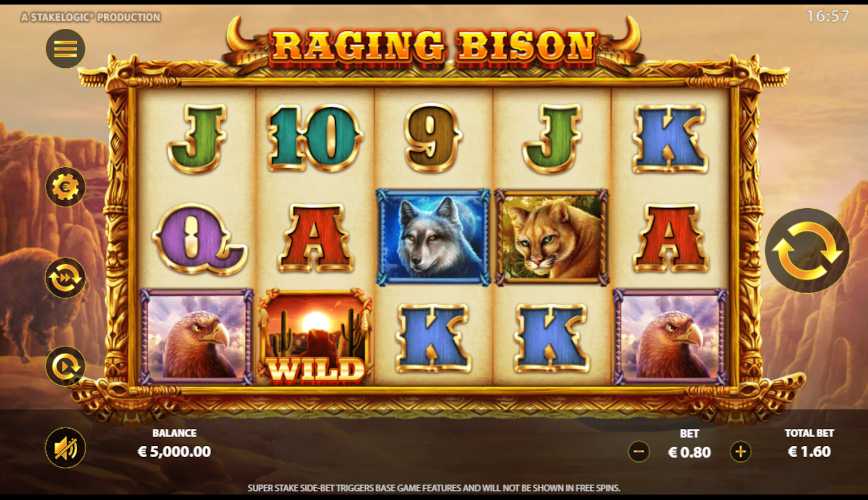Click the Raging Bison title logo

click(x=433, y=46)
